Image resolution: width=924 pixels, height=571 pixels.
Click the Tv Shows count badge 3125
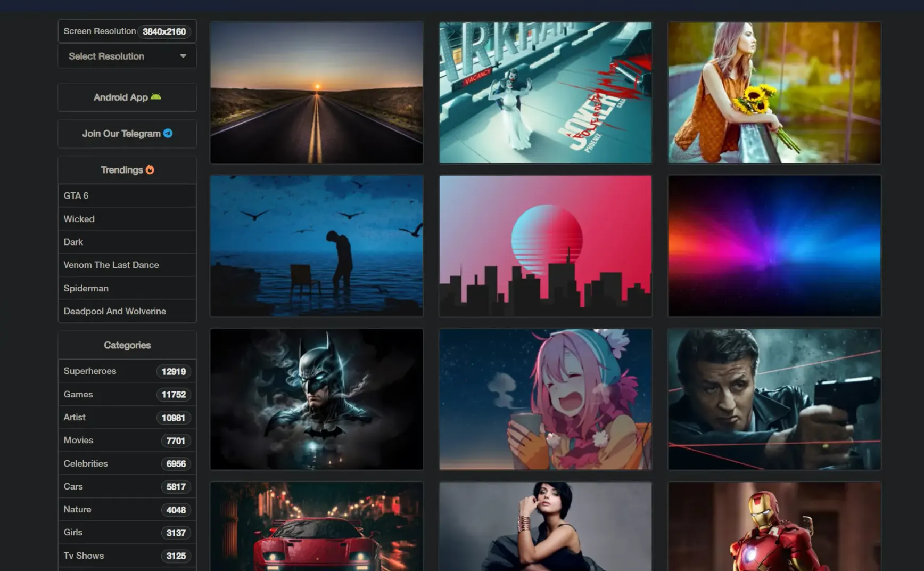click(x=176, y=556)
